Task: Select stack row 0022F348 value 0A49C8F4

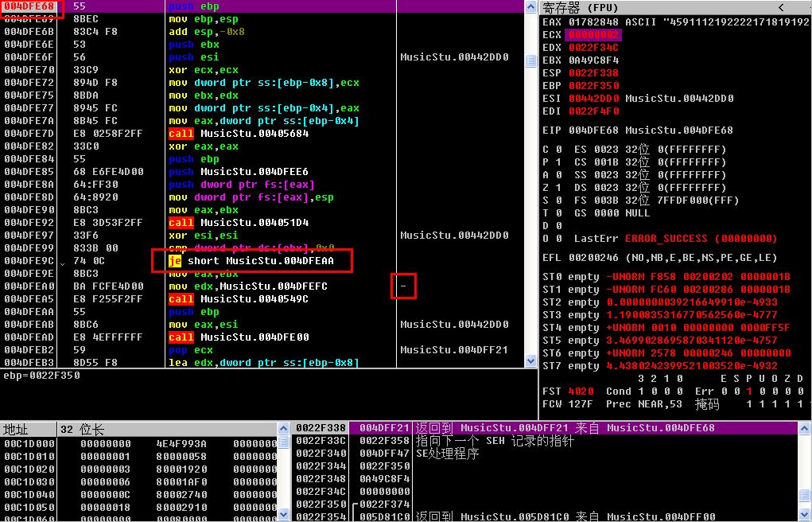Action: point(384,479)
